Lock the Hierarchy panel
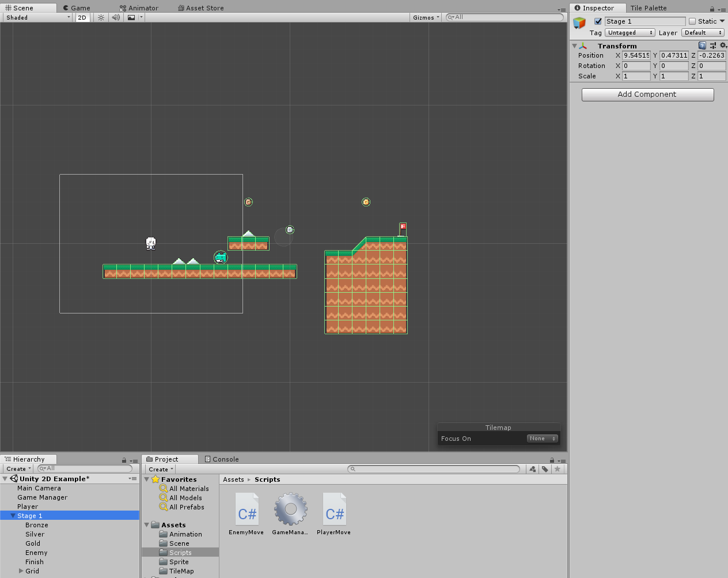 point(124,460)
